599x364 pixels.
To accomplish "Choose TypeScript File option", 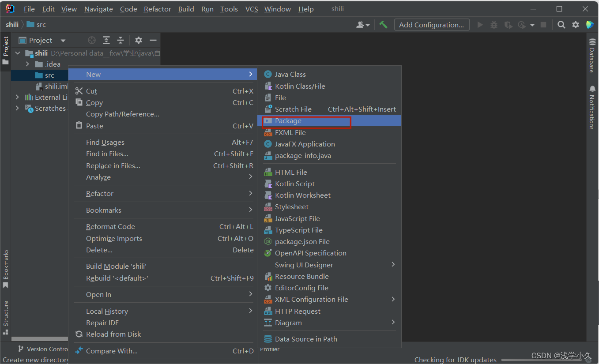I will pyautogui.click(x=329, y=230).
